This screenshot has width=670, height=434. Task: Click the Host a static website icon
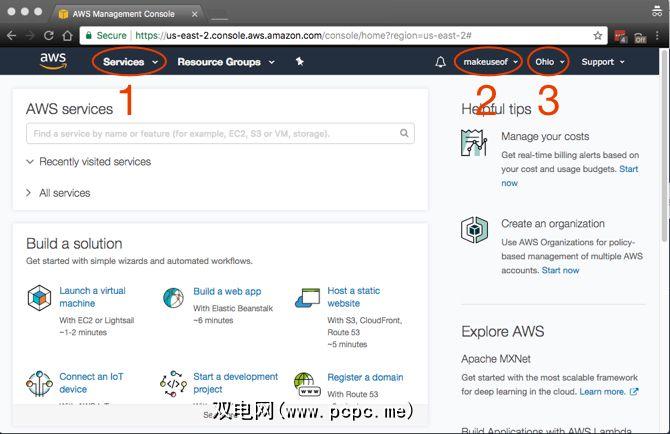(x=307, y=298)
